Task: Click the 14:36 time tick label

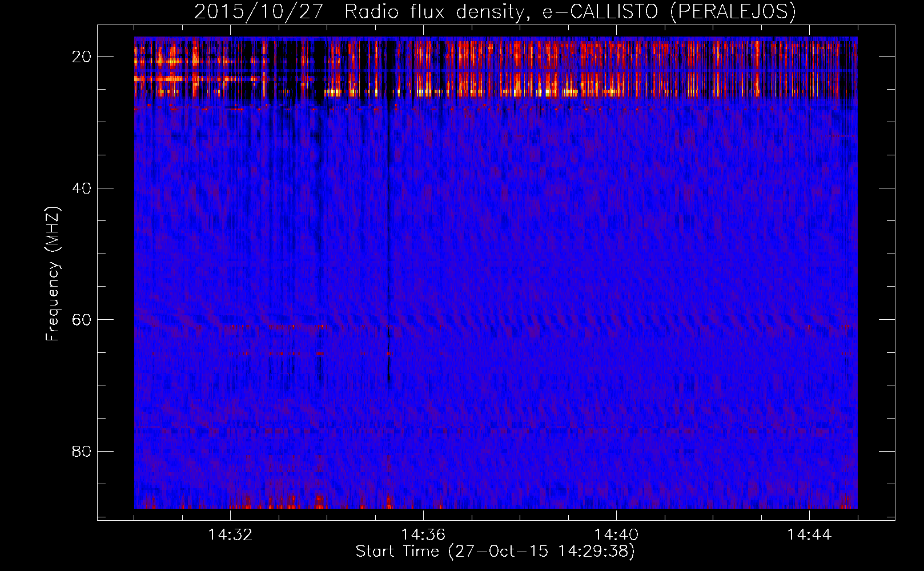Action: pos(423,535)
